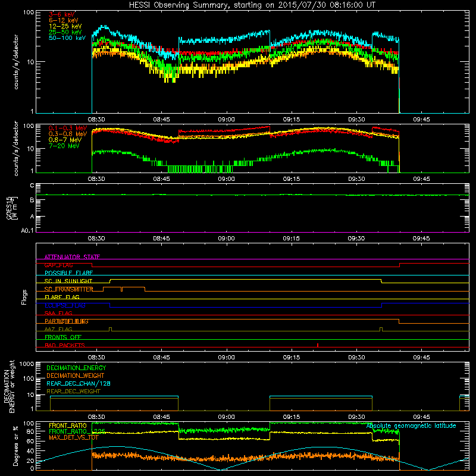Click the 0.8-7 MeV legend entry
Viewport: 476px width, 476px height.
(65, 140)
